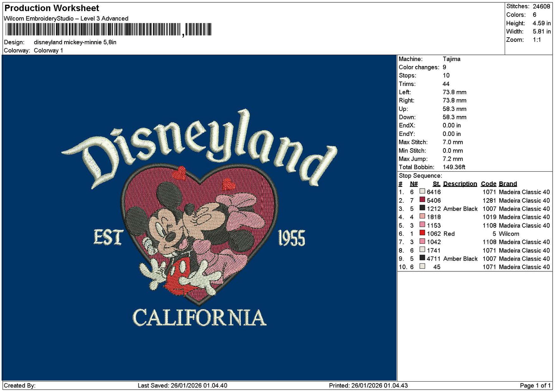Click Total Bobbin value '149.36ft'

pos(454,167)
